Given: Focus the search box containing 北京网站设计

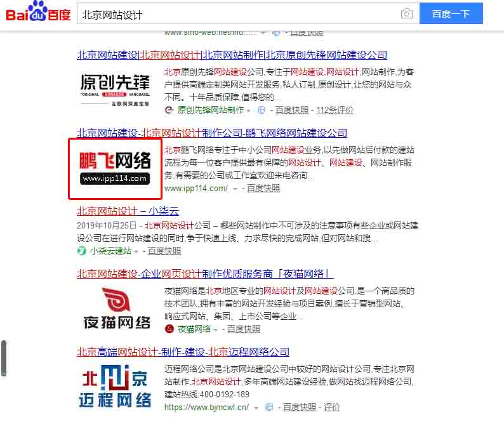Looking at the screenshot, I should pyautogui.click(x=248, y=14).
